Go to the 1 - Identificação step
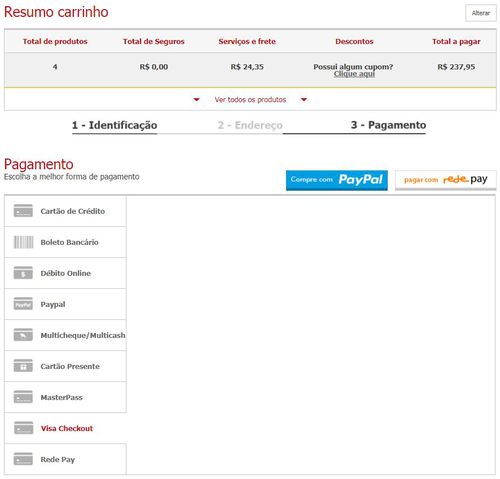 (114, 126)
